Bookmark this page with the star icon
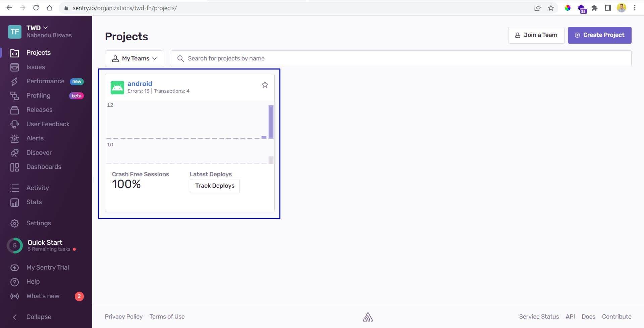 coord(551,8)
